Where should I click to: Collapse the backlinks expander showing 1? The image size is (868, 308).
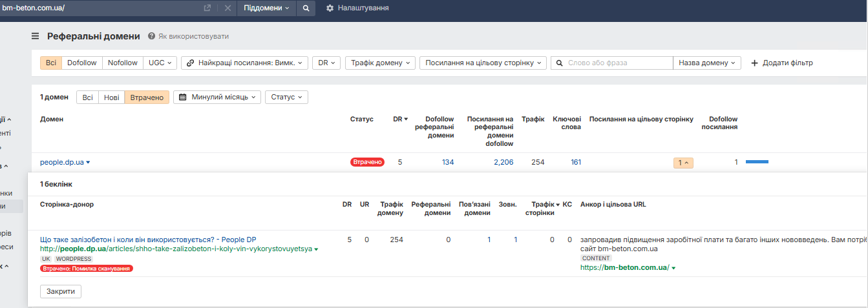[683, 163]
